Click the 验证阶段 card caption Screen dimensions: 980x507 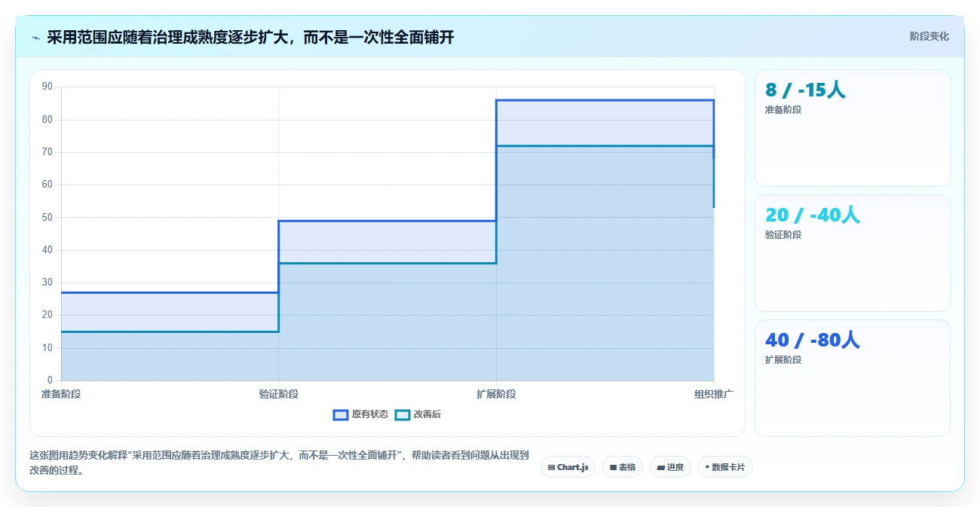(782, 235)
